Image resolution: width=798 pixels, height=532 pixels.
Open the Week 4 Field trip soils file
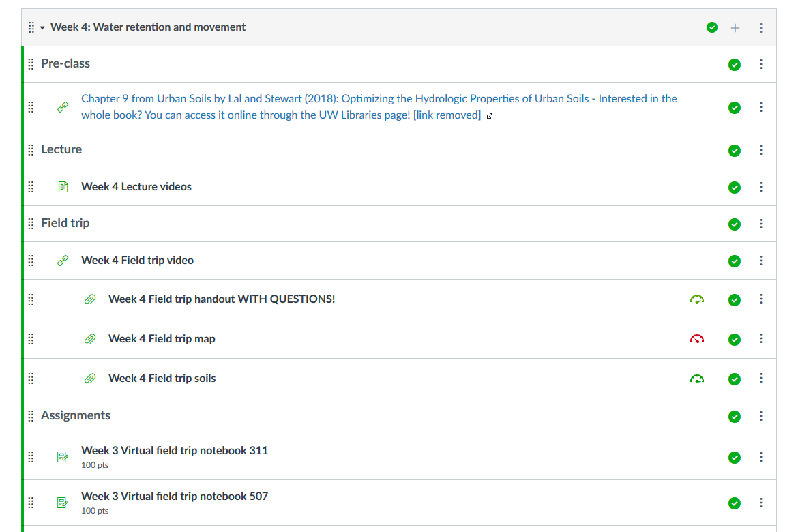162,379
